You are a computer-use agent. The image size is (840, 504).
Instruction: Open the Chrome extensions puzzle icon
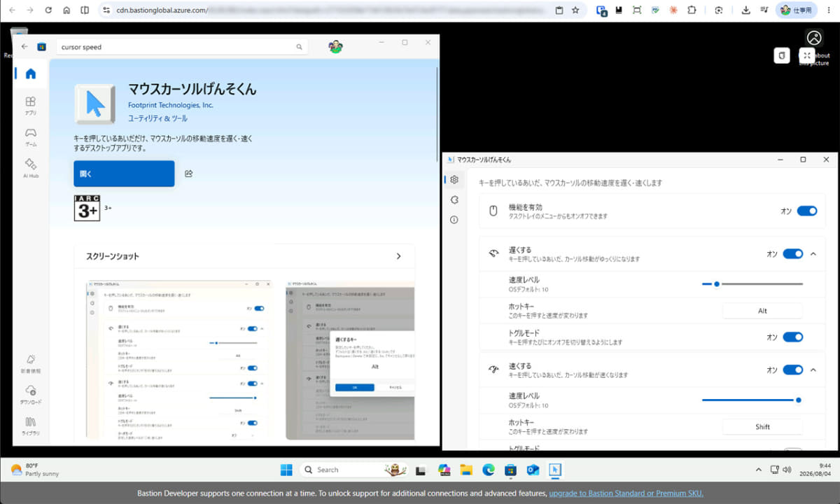pos(692,10)
